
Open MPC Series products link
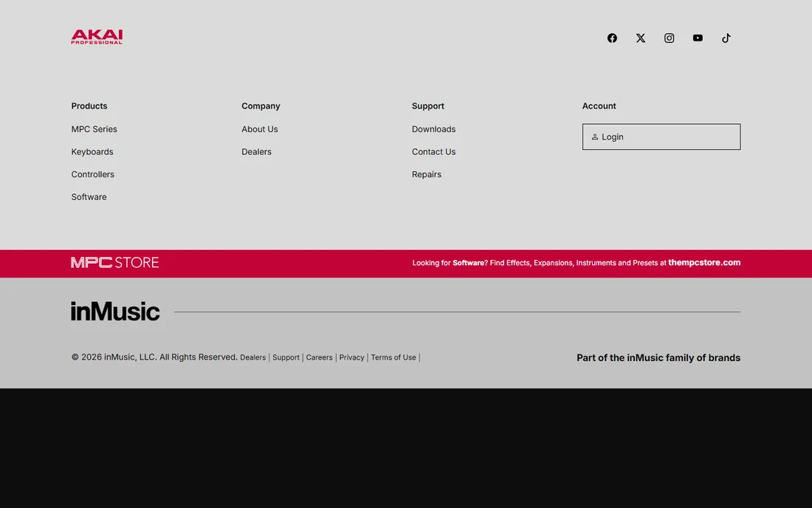[x=94, y=129]
